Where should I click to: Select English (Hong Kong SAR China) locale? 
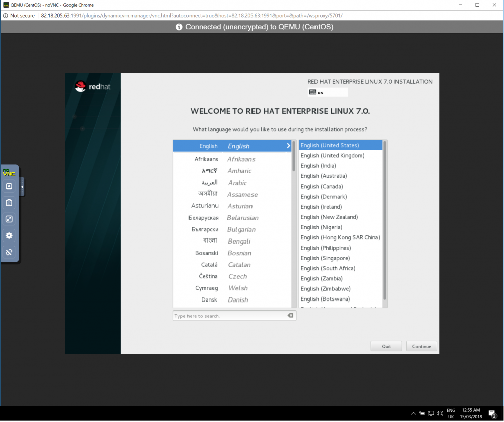tap(340, 237)
